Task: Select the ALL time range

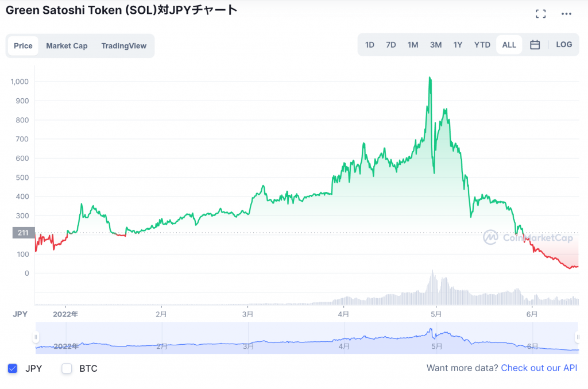Action: [x=509, y=45]
